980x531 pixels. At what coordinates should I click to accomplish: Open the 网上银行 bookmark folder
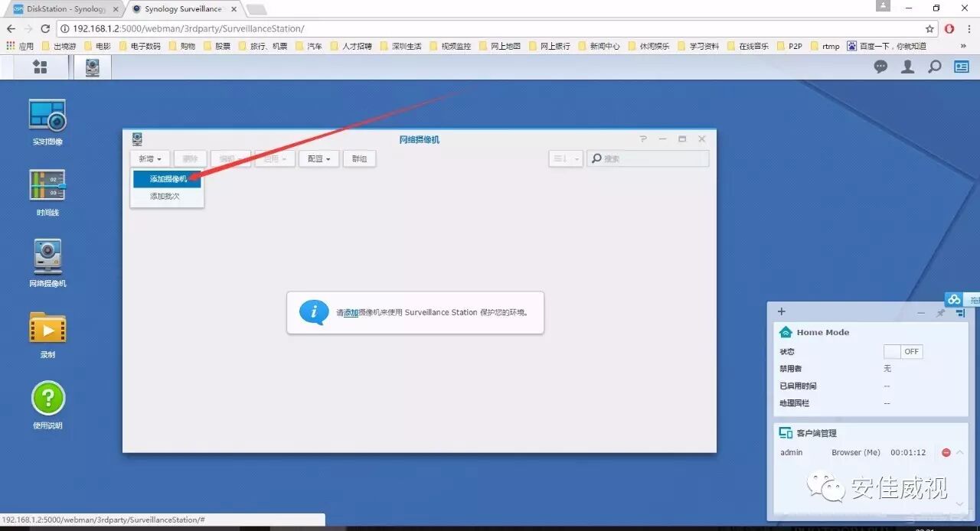[549, 46]
